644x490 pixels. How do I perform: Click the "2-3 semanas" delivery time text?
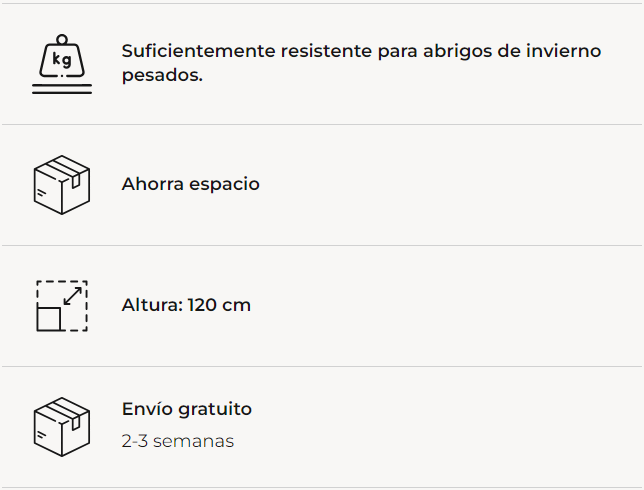click(178, 441)
